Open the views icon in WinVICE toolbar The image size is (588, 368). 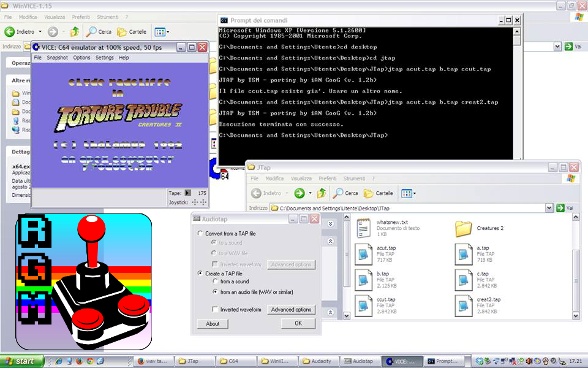[160, 32]
